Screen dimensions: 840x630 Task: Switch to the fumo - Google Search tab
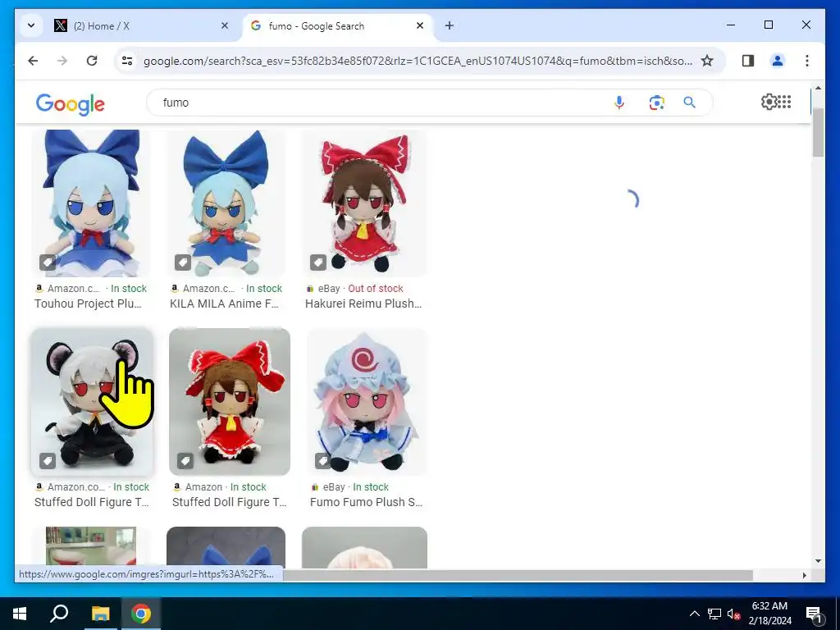pos(339,25)
